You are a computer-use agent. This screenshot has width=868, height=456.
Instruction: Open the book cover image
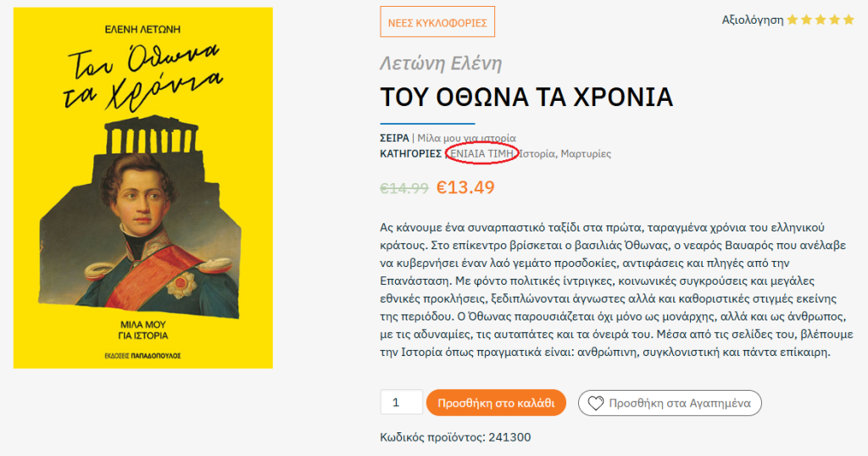[143, 188]
